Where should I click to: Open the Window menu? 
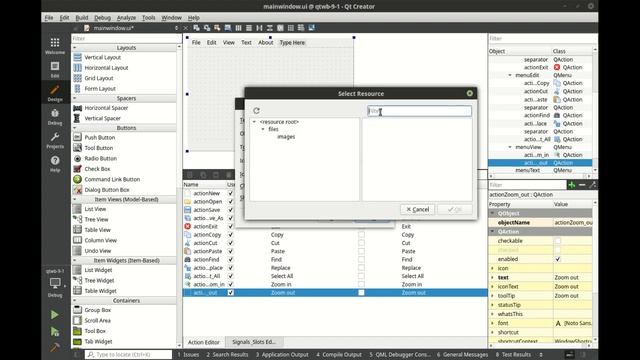click(x=171, y=18)
